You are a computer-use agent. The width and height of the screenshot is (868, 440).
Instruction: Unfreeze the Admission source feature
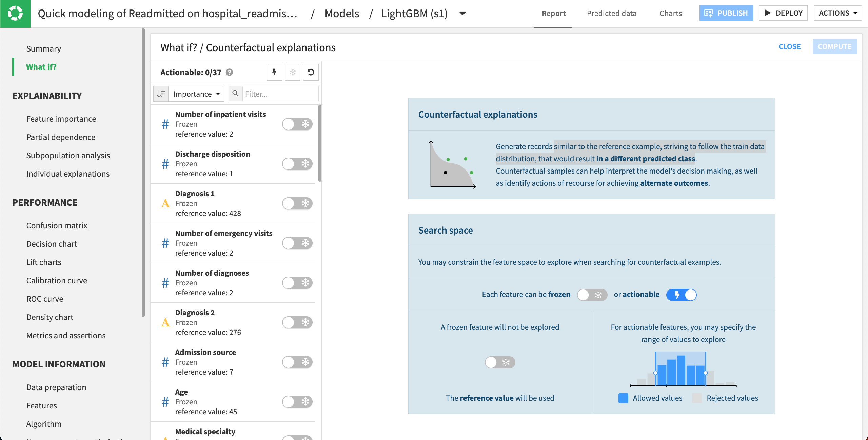297,362
